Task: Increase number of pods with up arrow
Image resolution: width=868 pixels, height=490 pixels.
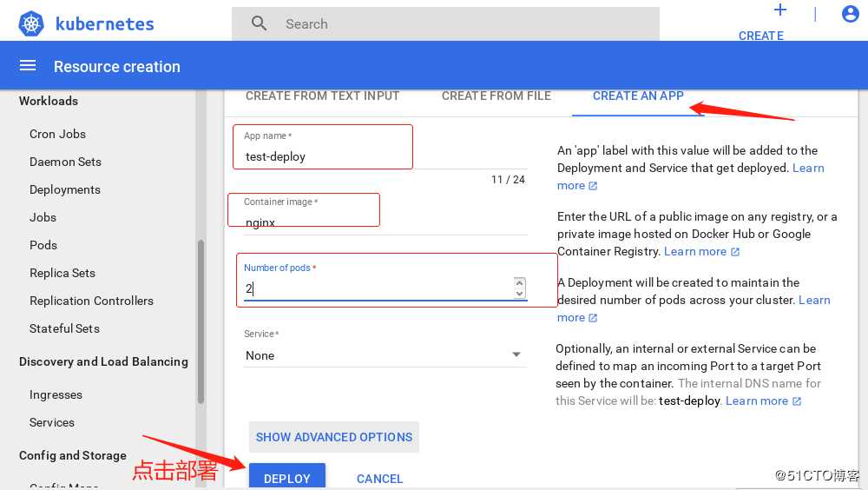Action: pyautogui.click(x=519, y=282)
